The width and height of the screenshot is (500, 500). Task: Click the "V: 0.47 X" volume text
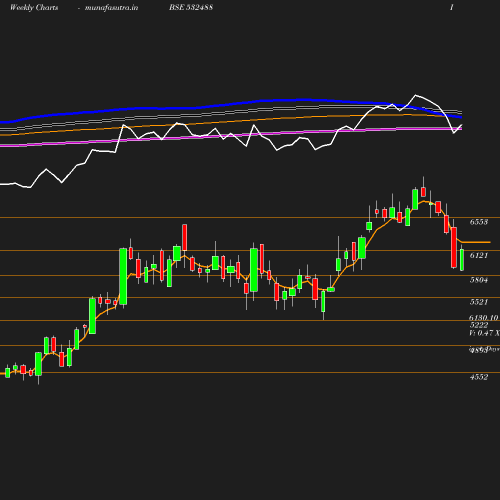click(x=484, y=333)
